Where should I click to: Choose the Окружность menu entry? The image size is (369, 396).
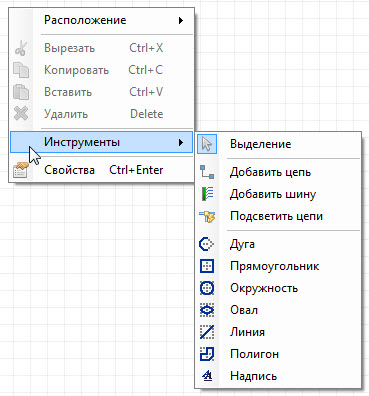pyautogui.click(x=279, y=288)
